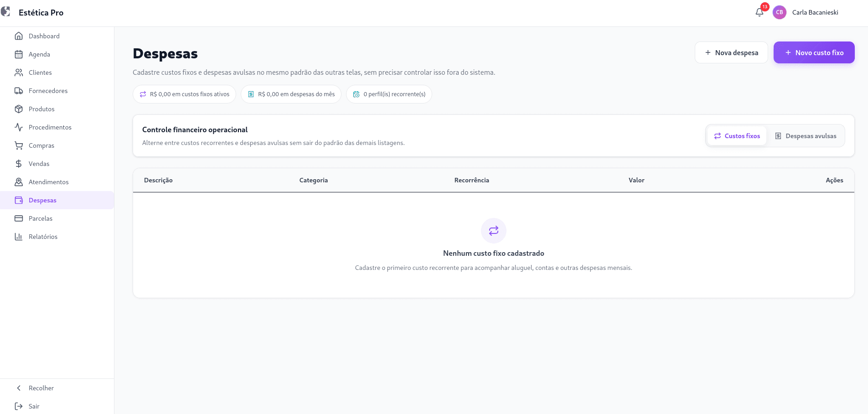The width and height of the screenshot is (868, 414).
Task: Click the Despesas wallet icon
Action: [19, 200]
